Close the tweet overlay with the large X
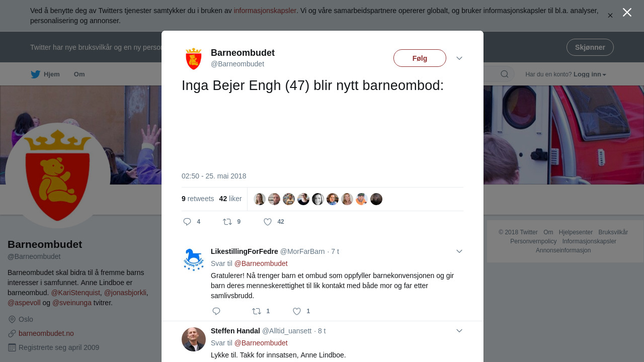Screen dimensions: 644x362 pyautogui.click(x=627, y=12)
